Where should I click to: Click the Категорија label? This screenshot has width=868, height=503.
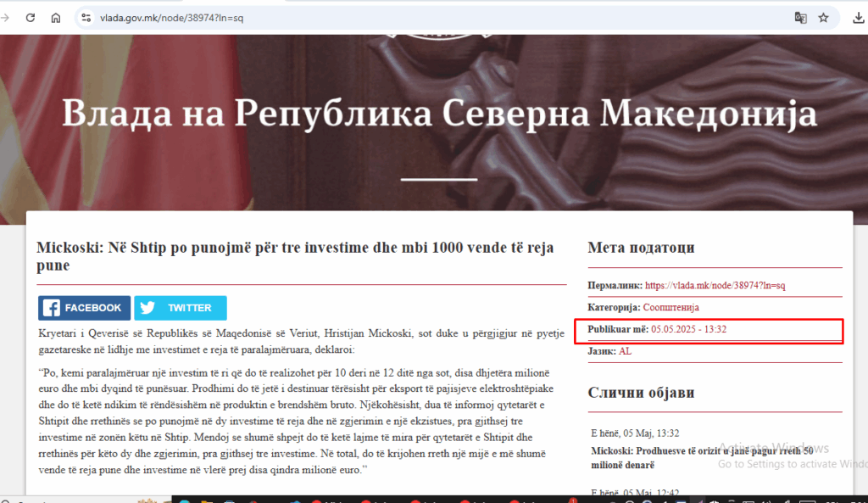pyautogui.click(x=614, y=307)
